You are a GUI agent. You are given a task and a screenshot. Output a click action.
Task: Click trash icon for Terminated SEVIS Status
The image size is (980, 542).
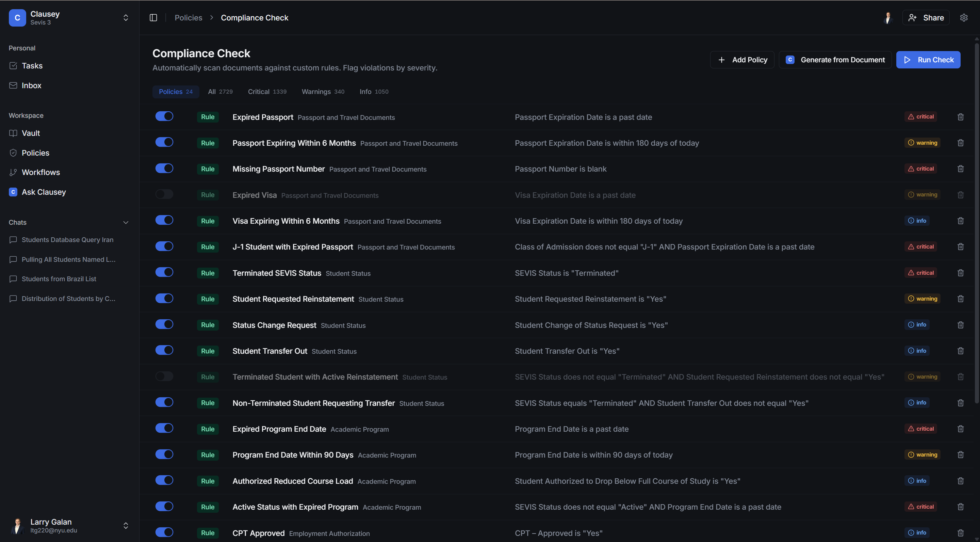coord(960,273)
